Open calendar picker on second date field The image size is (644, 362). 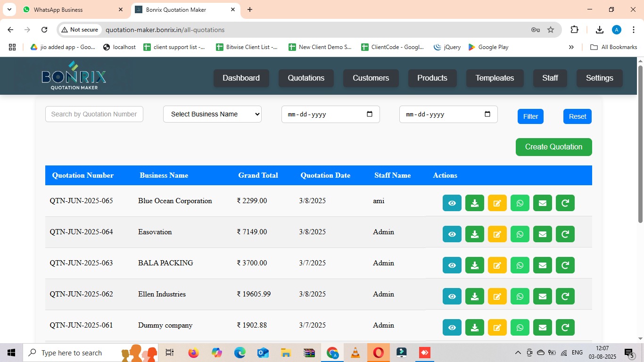[x=487, y=114]
